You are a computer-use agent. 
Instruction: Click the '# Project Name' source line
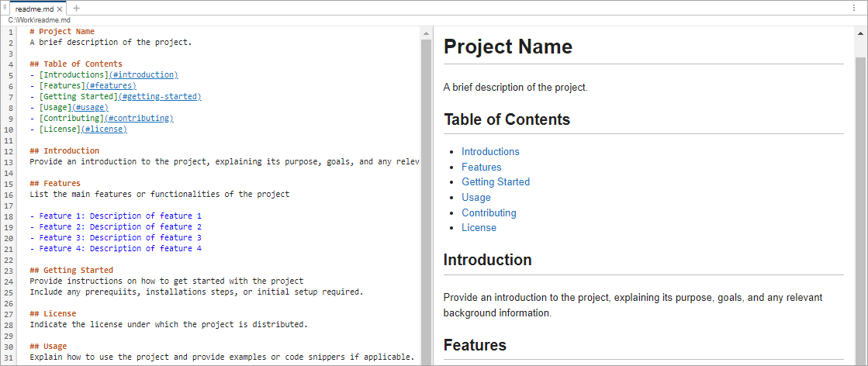(62, 32)
